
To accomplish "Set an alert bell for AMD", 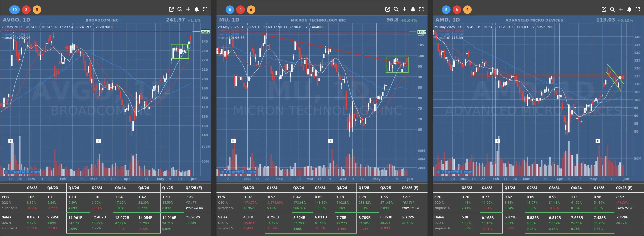I will (629, 9).
